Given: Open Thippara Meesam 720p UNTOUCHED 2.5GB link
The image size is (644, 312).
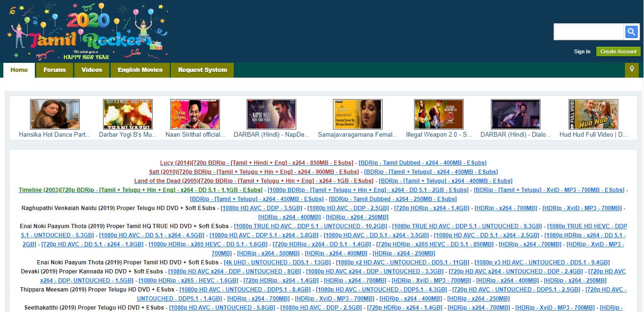Looking at the screenshot, I should click(516, 290).
